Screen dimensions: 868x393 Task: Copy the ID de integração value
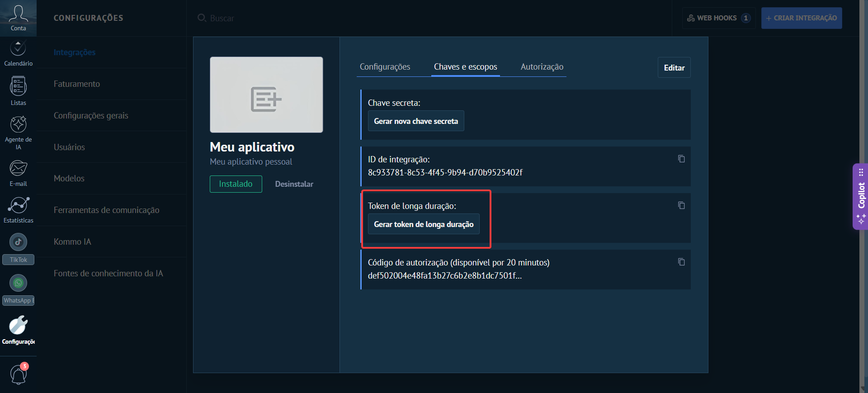681,159
